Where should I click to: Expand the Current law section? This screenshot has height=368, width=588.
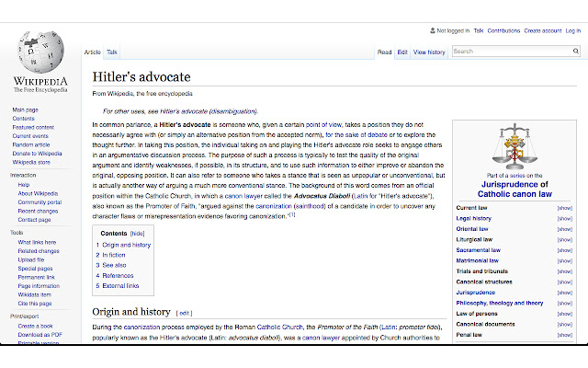tap(565, 208)
